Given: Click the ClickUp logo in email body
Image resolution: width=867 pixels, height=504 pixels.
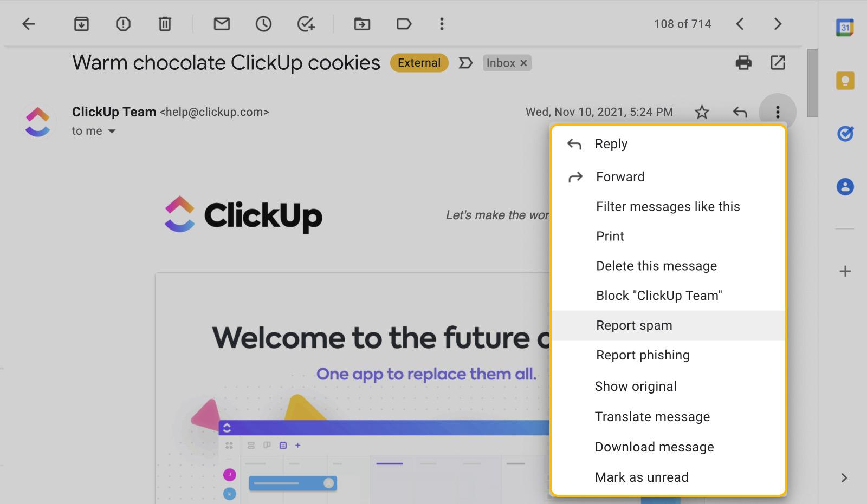Looking at the screenshot, I should pyautogui.click(x=243, y=215).
